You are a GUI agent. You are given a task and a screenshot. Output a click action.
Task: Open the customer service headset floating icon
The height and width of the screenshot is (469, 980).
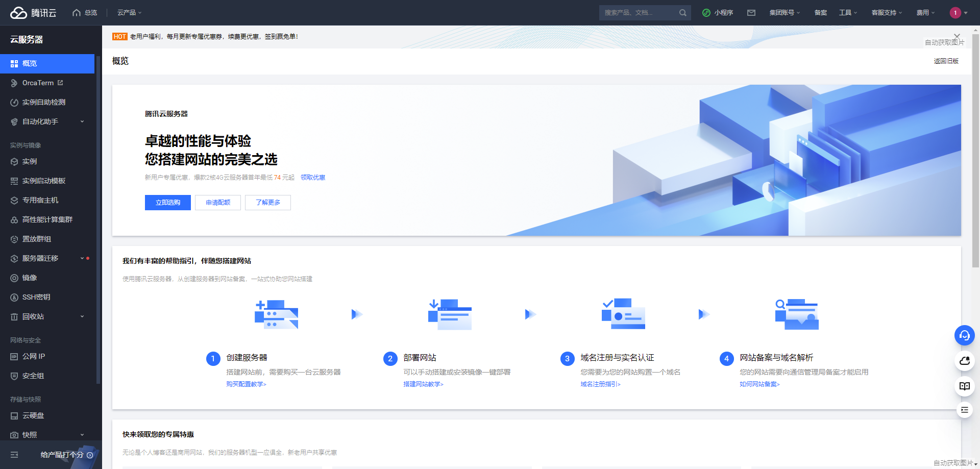point(964,335)
